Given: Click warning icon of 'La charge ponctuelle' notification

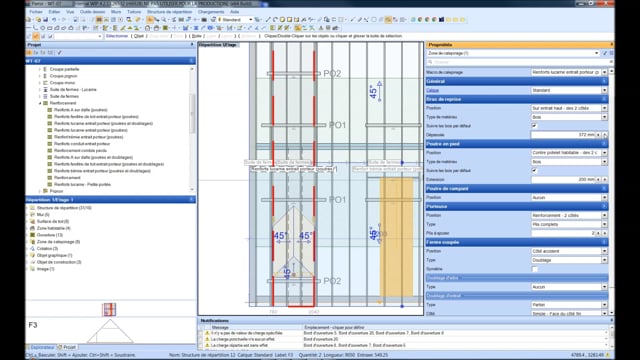Looking at the screenshot, I should coord(207,339).
